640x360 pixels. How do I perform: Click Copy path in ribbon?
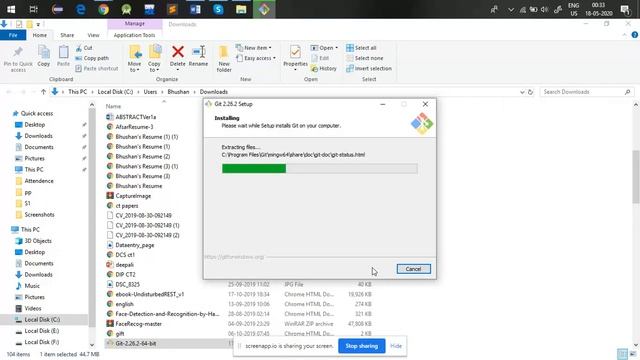point(92,58)
